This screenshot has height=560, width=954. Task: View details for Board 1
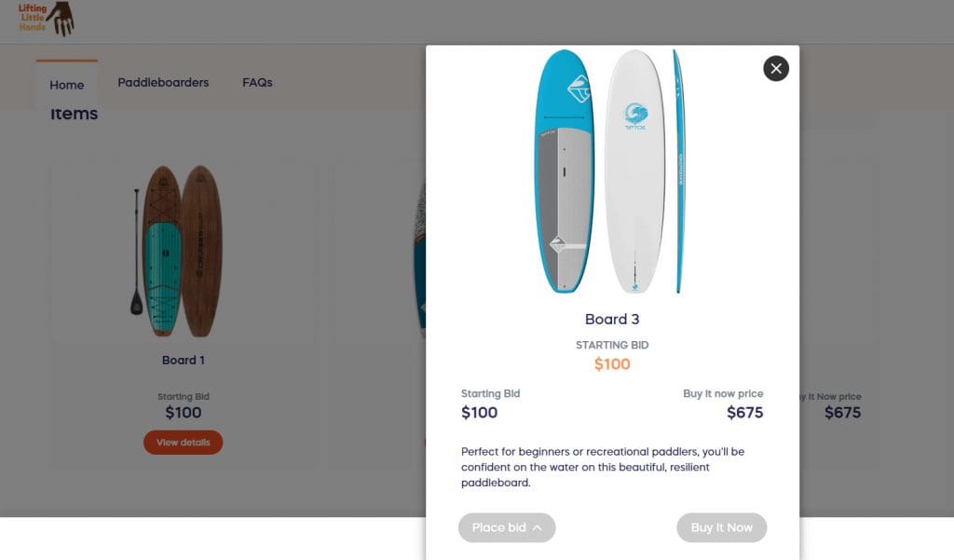[x=183, y=443]
